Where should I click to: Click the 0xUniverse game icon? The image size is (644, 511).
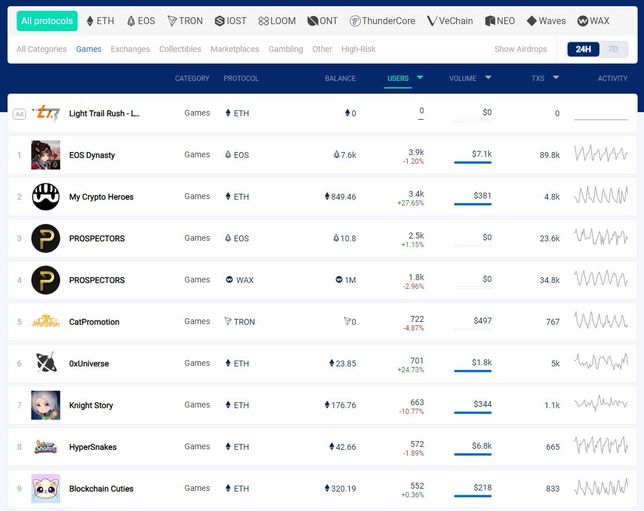tap(46, 363)
